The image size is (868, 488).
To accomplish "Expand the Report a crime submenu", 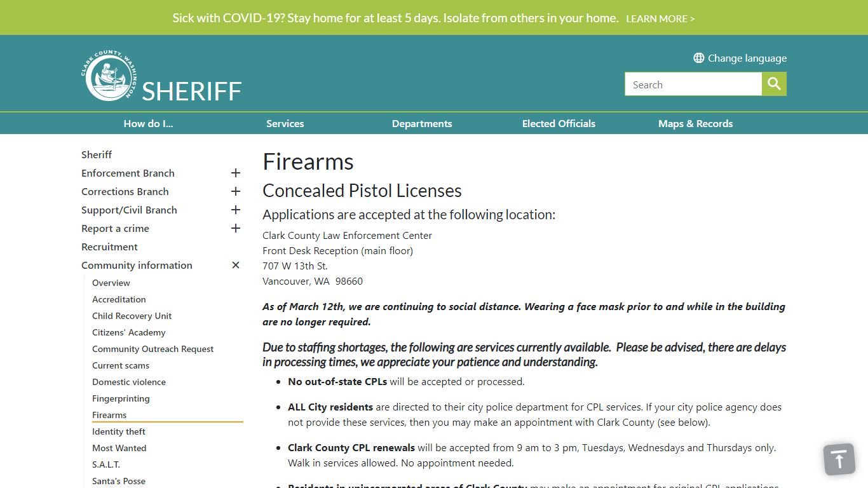I will (x=236, y=228).
